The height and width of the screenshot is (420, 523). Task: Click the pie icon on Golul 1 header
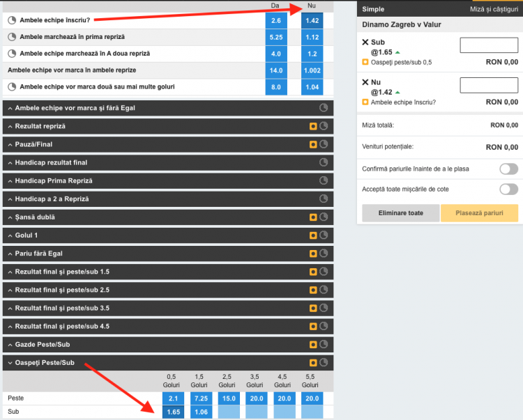point(324,235)
